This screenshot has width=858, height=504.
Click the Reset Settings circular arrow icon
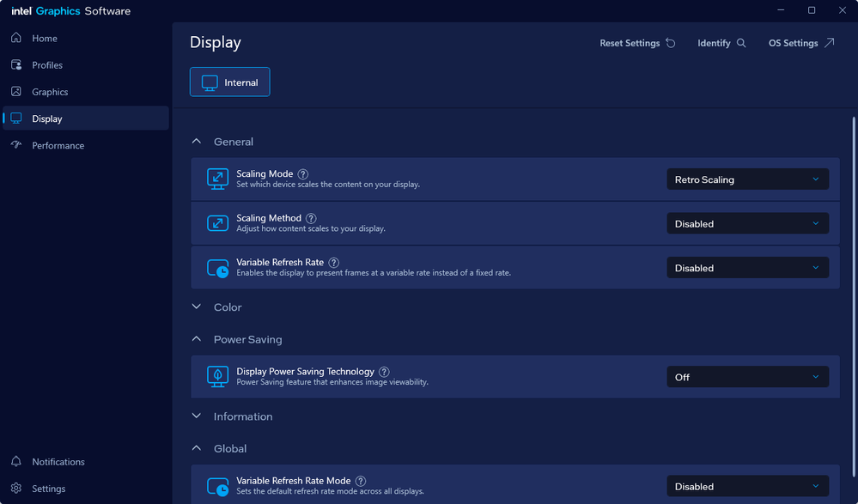(x=671, y=43)
